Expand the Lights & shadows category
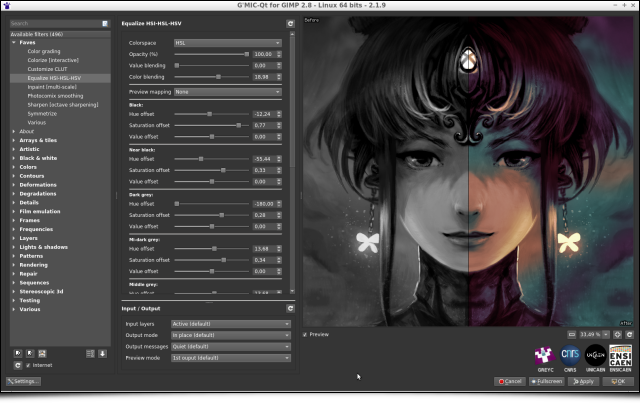This screenshot has height=403, width=640. 14,247
